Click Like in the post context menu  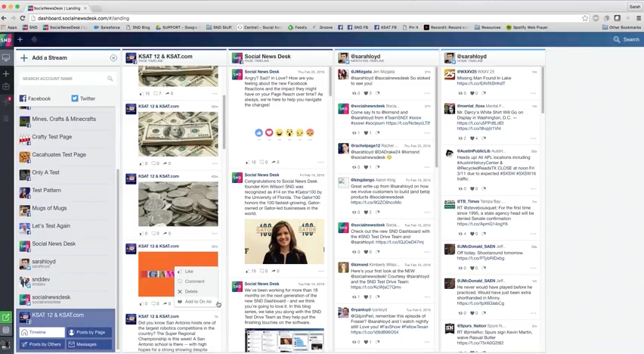[196, 272]
